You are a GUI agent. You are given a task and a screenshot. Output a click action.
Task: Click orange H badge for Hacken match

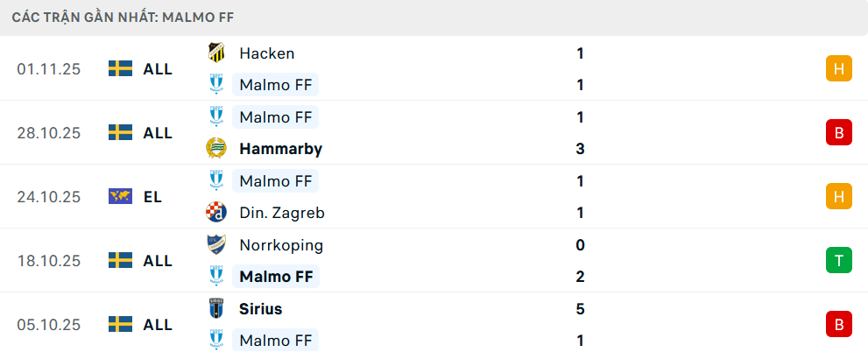click(x=838, y=68)
